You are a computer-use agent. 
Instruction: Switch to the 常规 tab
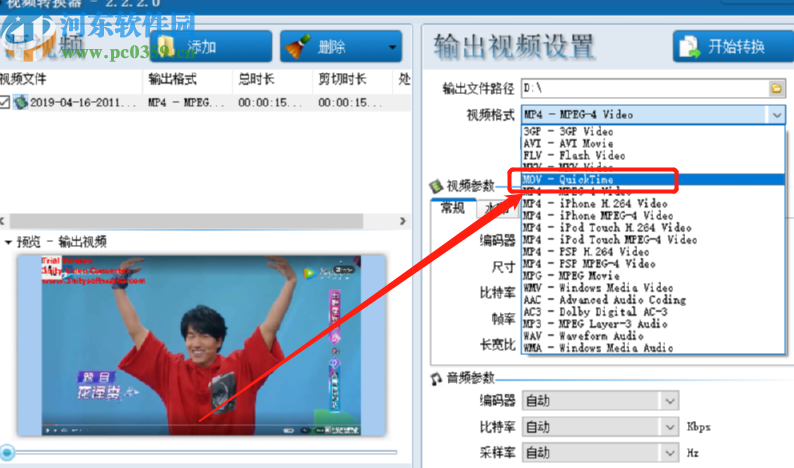pyautogui.click(x=452, y=208)
